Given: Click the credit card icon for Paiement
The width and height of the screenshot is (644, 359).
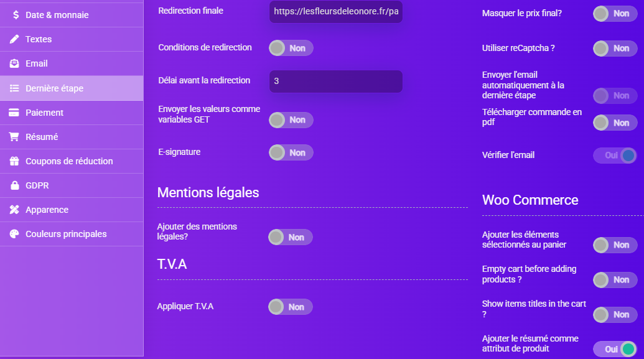Looking at the screenshot, I should [14, 113].
